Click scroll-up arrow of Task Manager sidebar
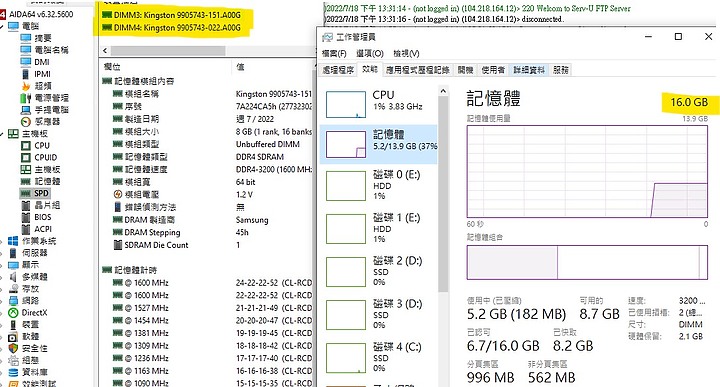Image resolution: width=720 pixels, height=387 pixels. point(443,91)
